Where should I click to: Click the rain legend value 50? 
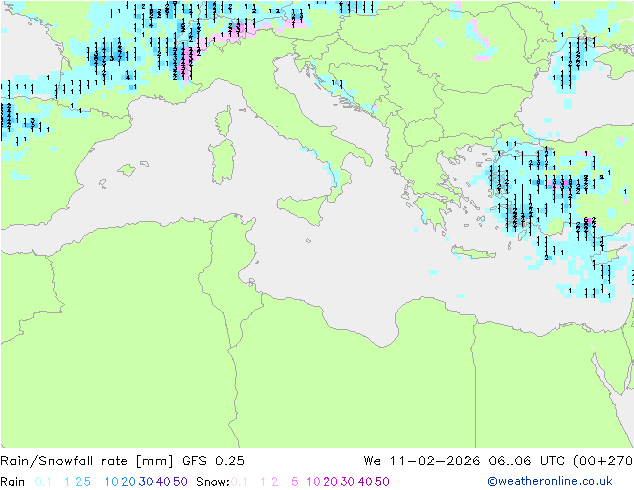point(180,482)
